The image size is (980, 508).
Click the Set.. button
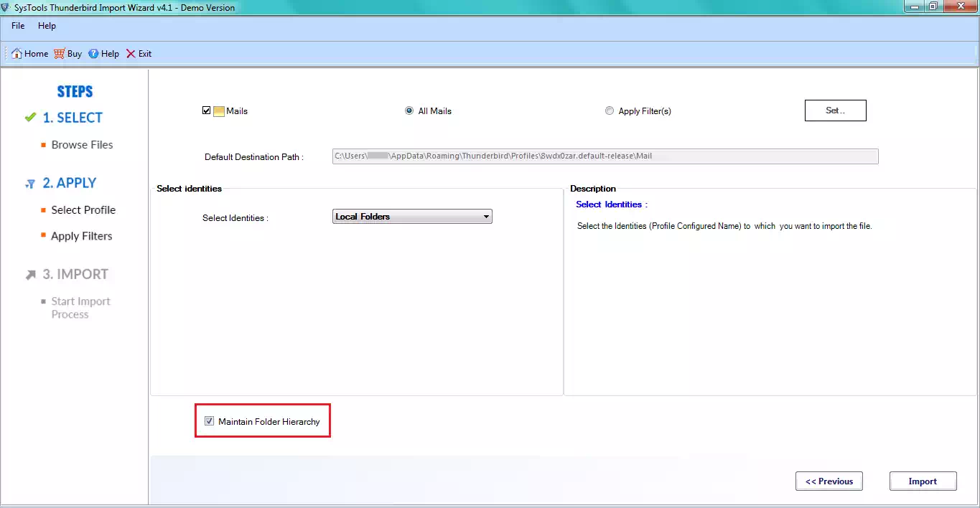tap(836, 110)
